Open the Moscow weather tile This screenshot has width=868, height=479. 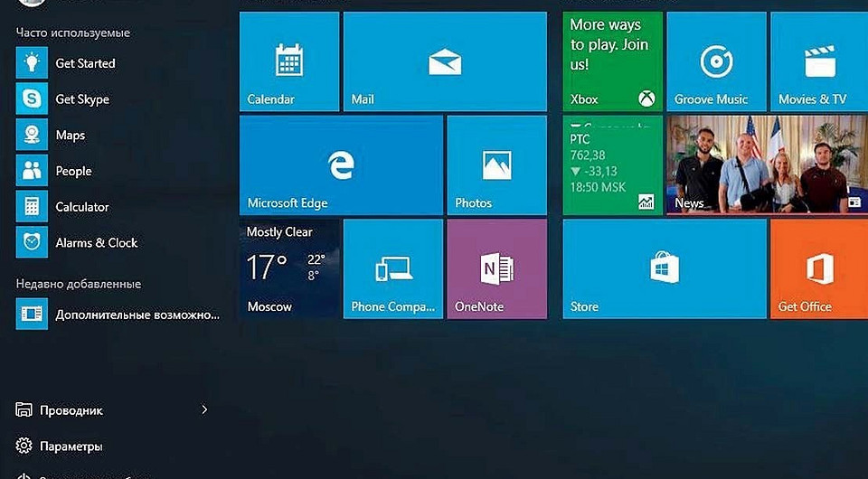[289, 268]
